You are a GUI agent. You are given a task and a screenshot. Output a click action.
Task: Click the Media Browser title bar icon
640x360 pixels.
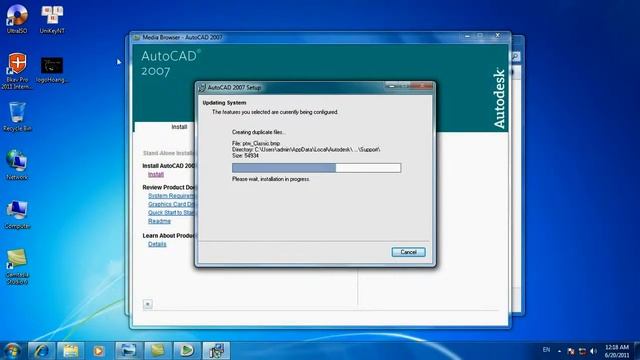tap(137, 38)
